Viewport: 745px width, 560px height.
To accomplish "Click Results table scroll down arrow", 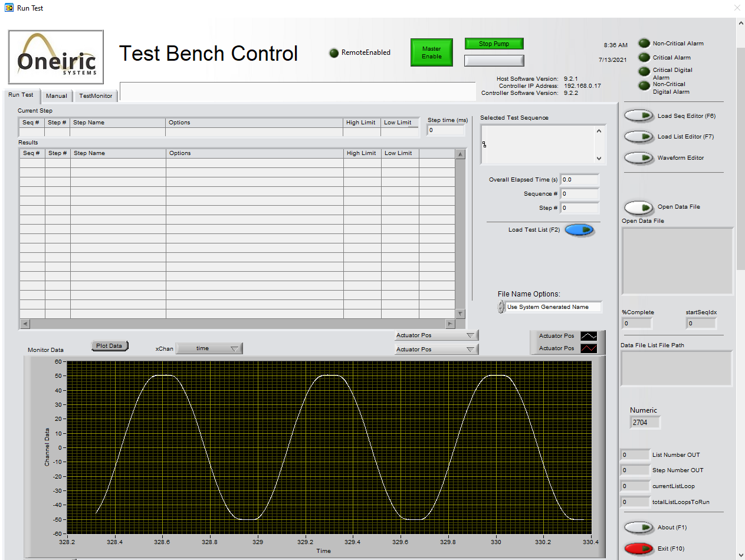I will point(460,314).
